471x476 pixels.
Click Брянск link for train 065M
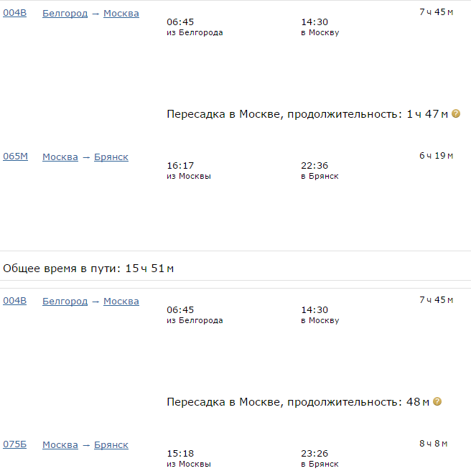(x=111, y=157)
